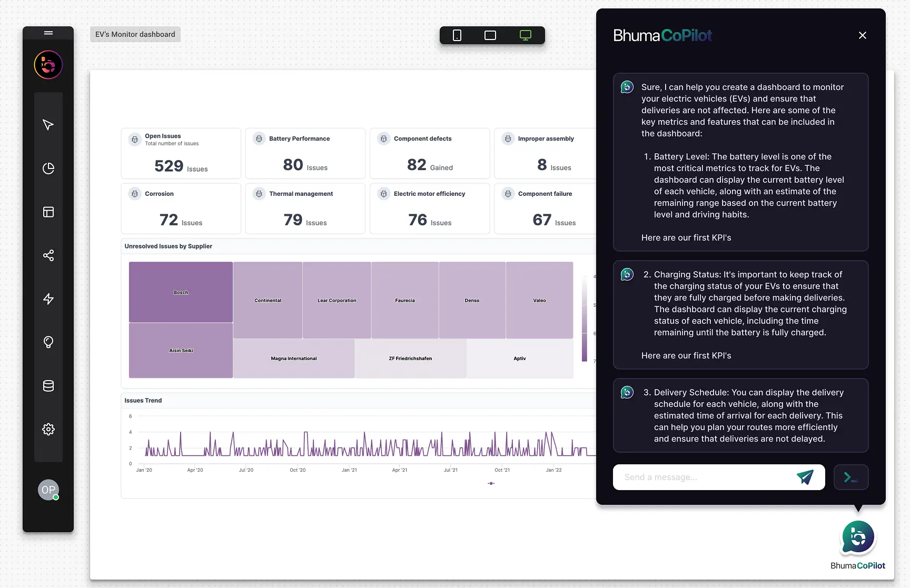Screen dimensions: 910x588
Task: Click the 67 Issues value
Action: click(554, 220)
